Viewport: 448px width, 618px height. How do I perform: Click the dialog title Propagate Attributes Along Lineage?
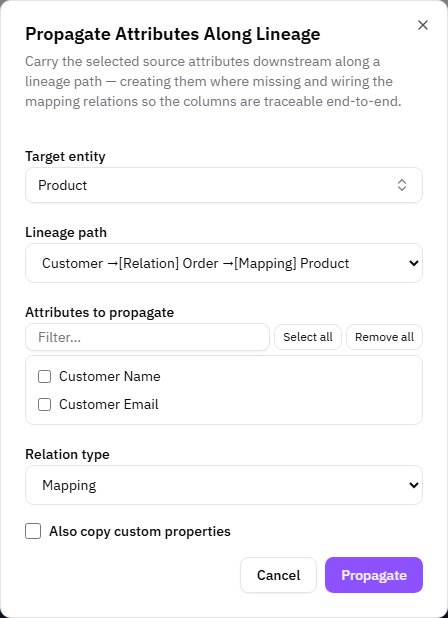point(173,34)
